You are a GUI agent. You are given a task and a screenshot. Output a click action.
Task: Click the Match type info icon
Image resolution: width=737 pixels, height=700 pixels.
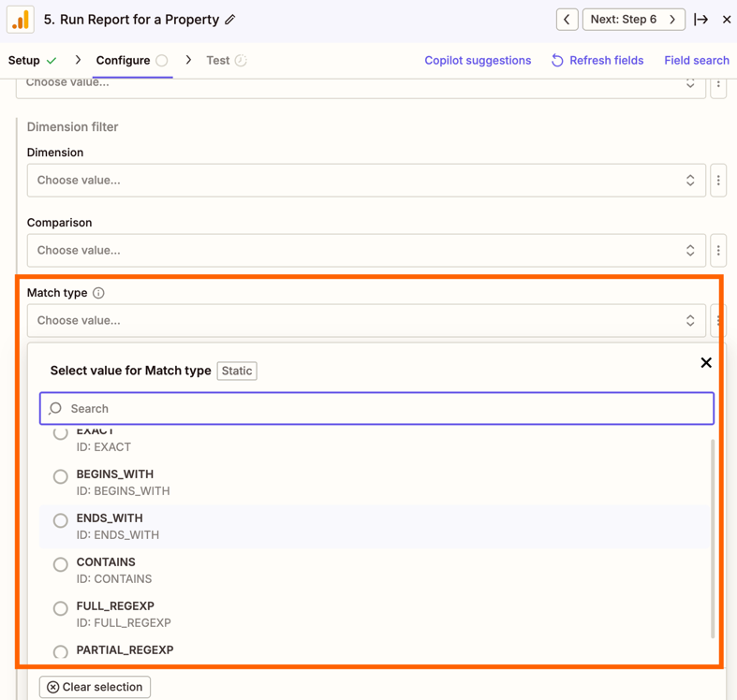pyautogui.click(x=98, y=293)
